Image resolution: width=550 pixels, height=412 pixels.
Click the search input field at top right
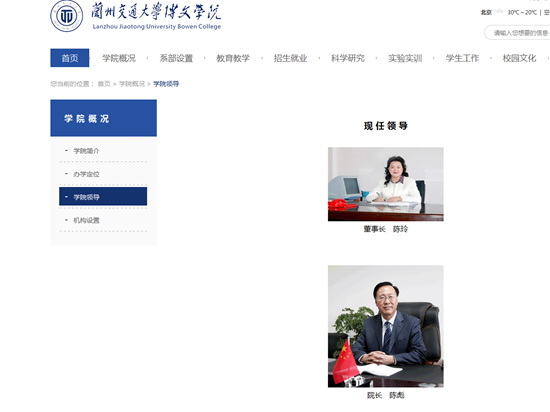click(518, 33)
